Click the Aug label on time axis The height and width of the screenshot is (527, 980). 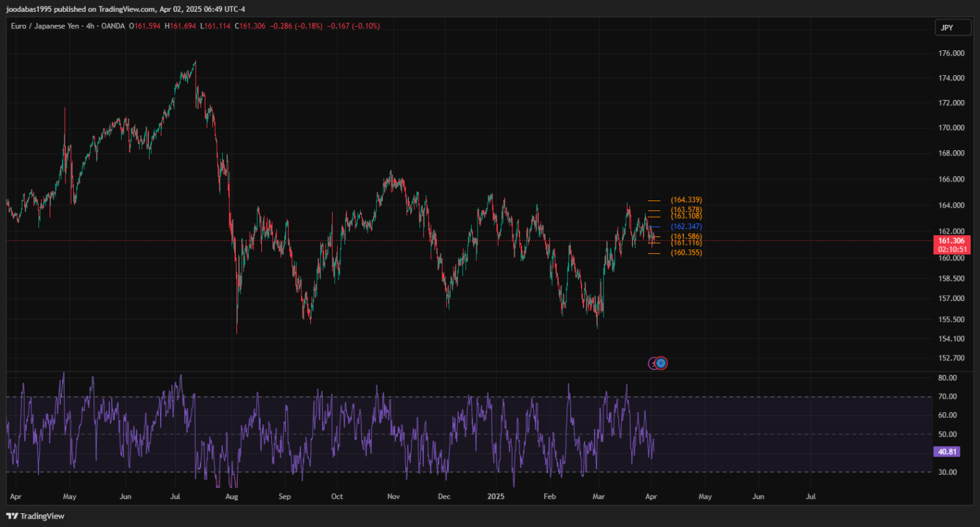pos(231,496)
